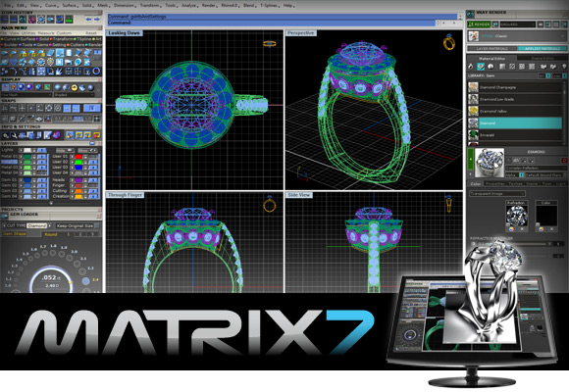
Task: Switch to the Applied Materials tab
Action: (x=543, y=48)
